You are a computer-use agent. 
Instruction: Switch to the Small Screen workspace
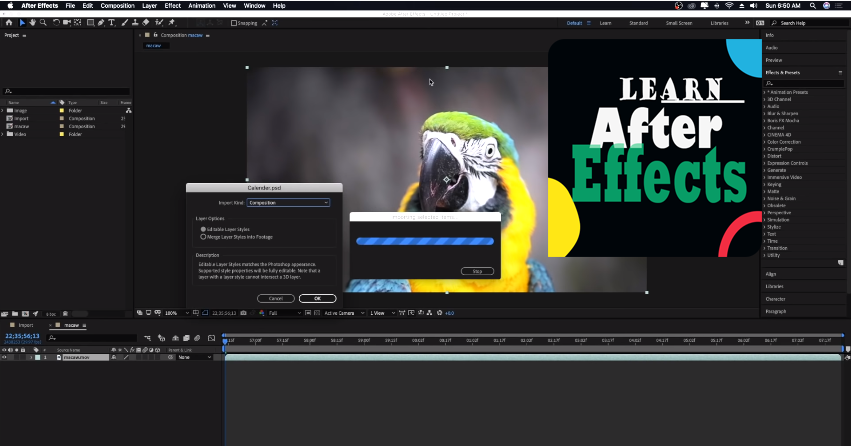click(678, 22)
